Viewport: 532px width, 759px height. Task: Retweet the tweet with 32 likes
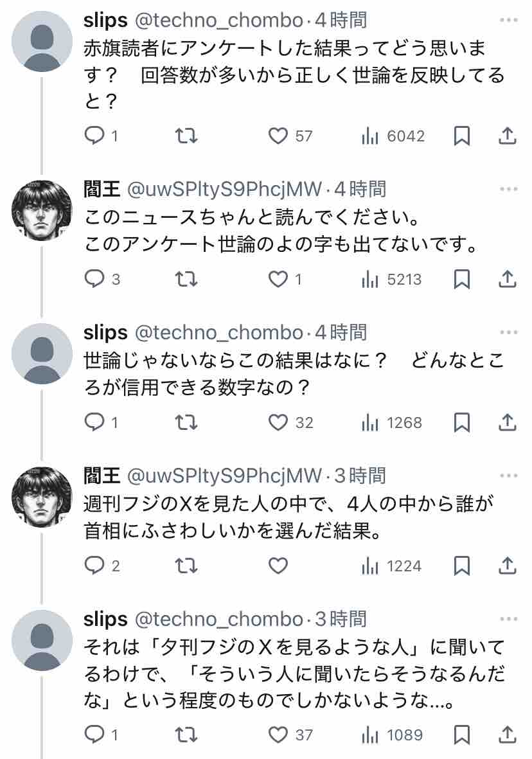coord(186,423)
